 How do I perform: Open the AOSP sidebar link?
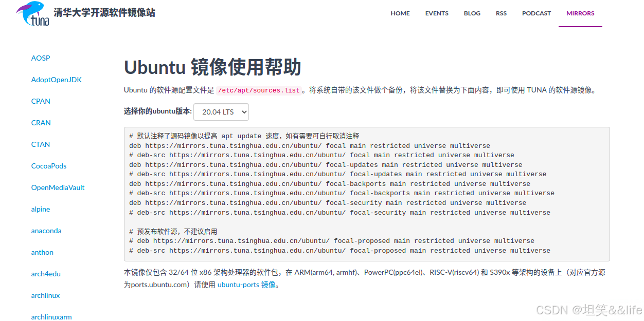point(41,58)
